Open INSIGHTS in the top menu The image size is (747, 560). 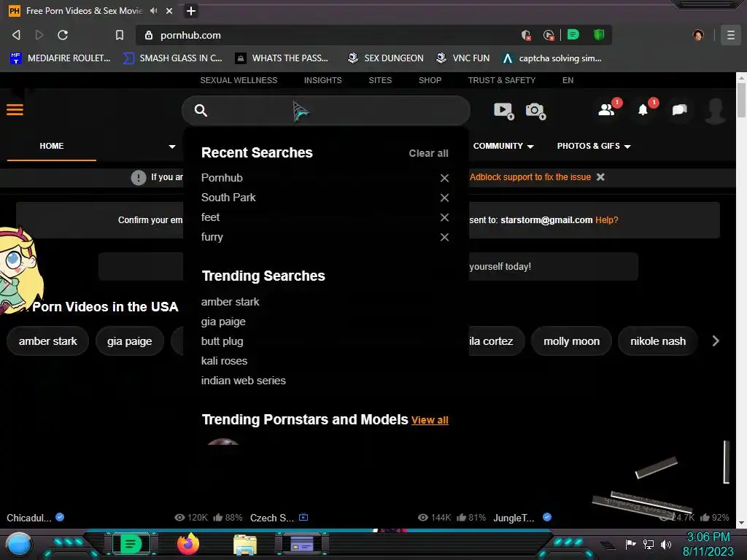pyautogui.click(x=322, y=80)
